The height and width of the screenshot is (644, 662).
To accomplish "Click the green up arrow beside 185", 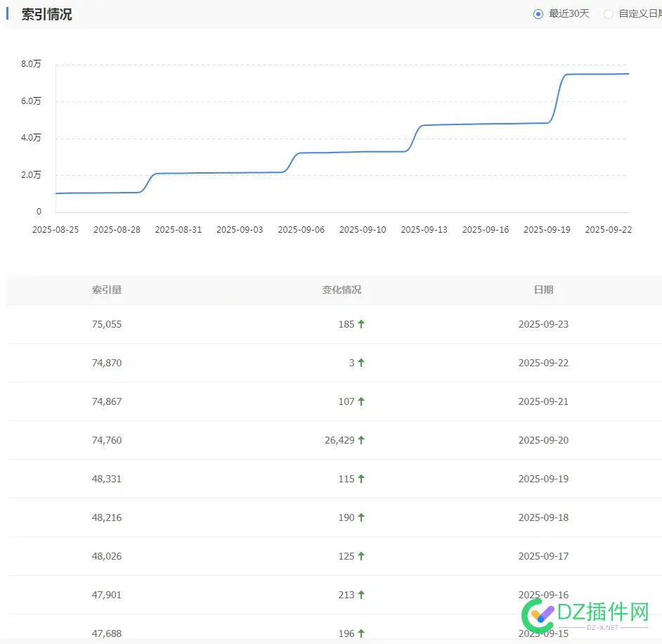I will pyautogui.click(x=361, y=324).
